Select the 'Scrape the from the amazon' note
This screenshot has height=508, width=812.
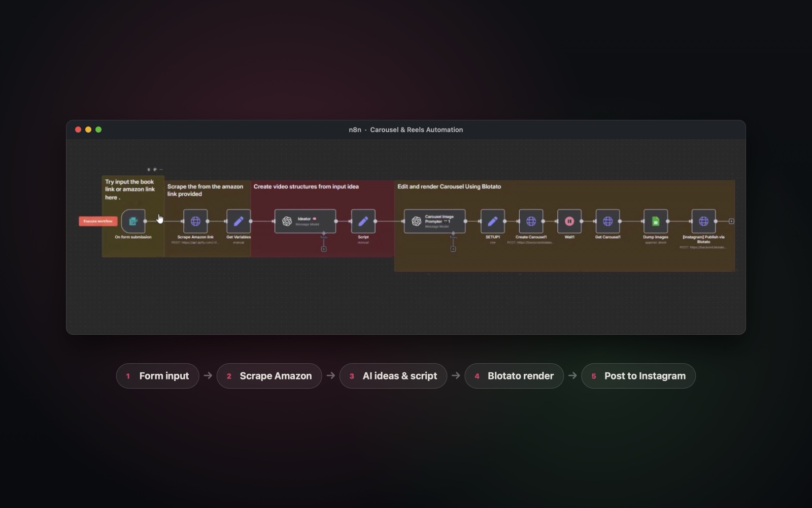click(x=208, y=218)
